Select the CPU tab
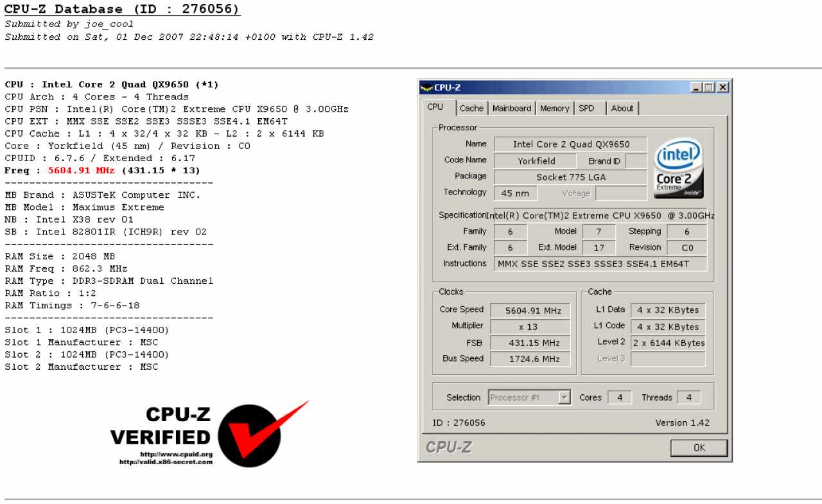This screenshot has height=504, width=822. tap(436, 107)
